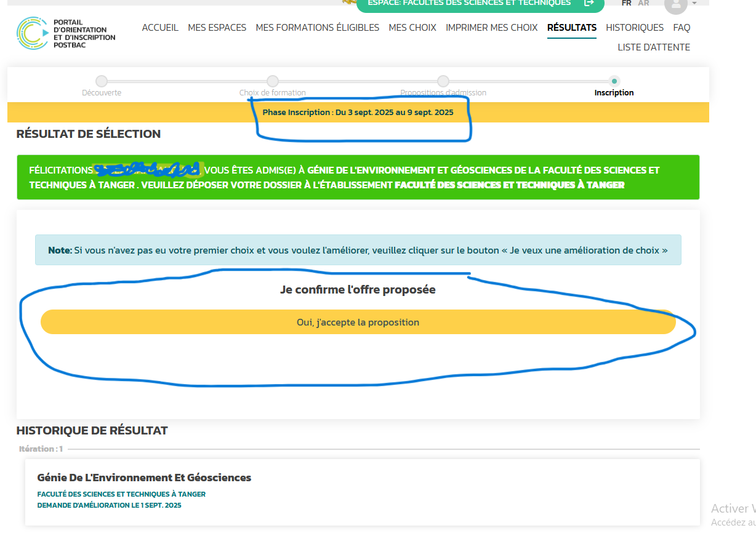This screenshot has width=756, height=536.
Task: Click the Choix de formation step marker
Action: click(273, 81)
